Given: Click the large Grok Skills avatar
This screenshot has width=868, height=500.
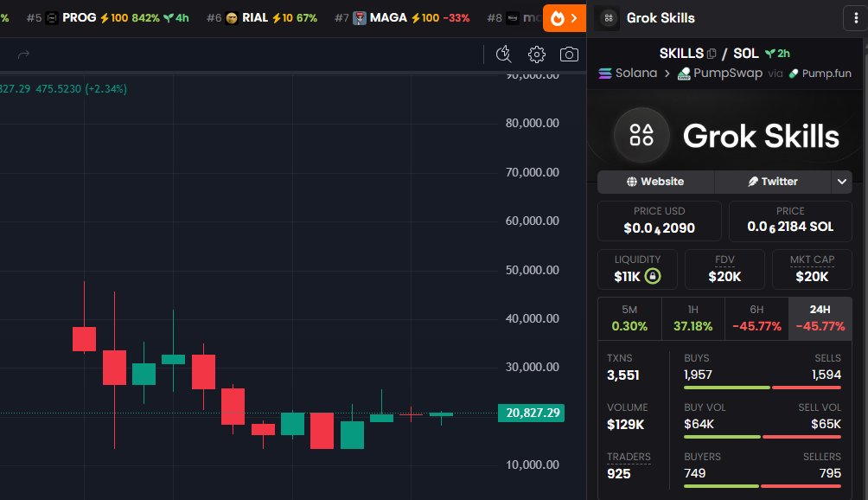Looking at the screenshot, I should click(641, 135).
